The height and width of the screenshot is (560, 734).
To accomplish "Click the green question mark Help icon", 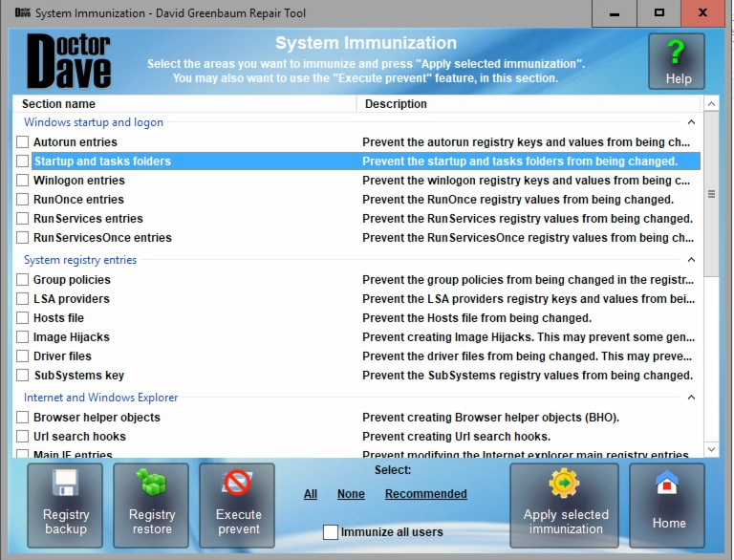I will pyautogui.click(x=678, y=61).
